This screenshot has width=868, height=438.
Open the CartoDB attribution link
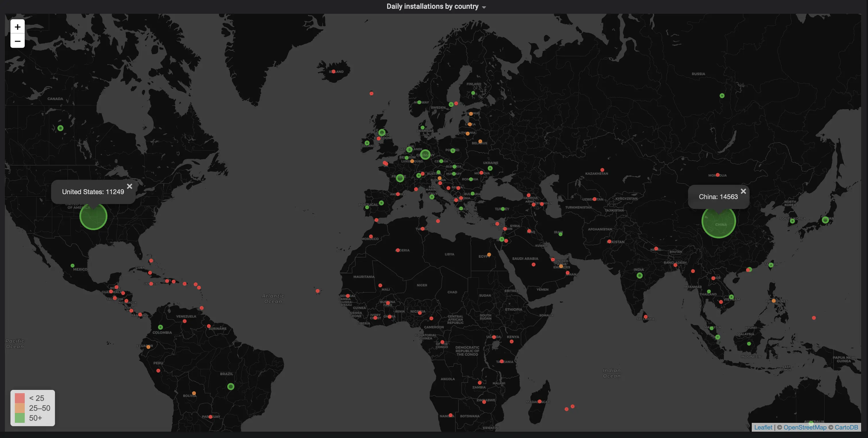[846, 427]
